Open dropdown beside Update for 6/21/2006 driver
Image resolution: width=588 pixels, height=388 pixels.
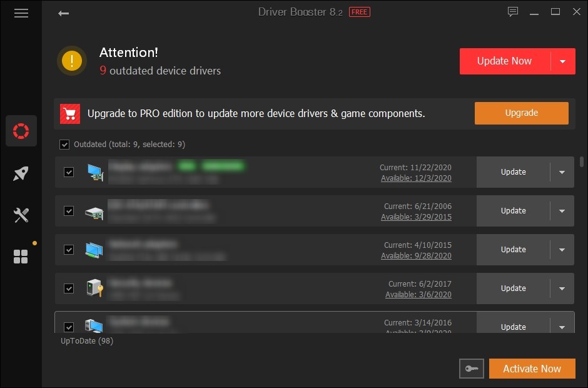pos(562,211)
